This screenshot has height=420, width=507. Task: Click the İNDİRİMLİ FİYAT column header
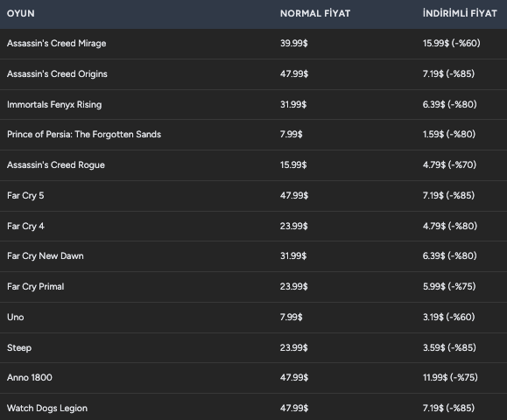pos(460,14)
